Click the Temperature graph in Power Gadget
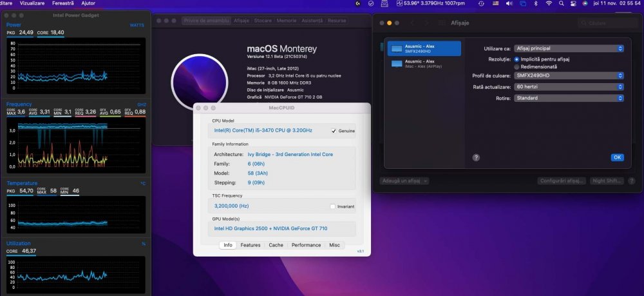644x296 pixels. pos(76,215)
